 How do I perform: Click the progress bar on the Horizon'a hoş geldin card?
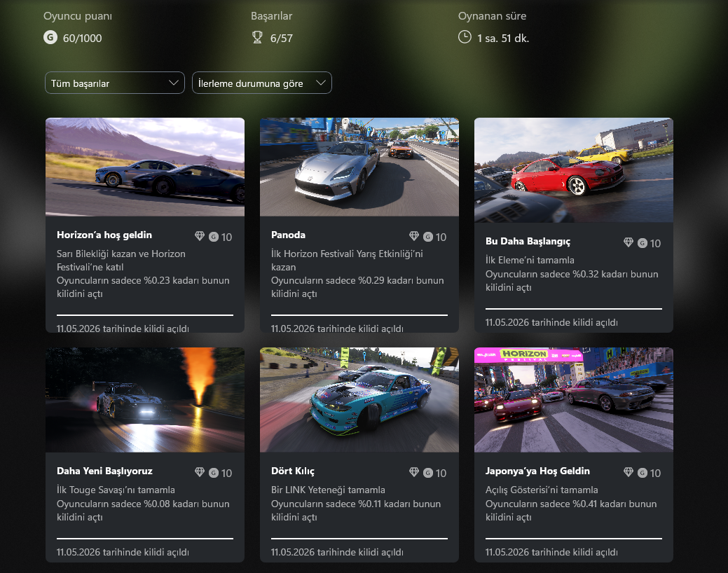click(x=145, y=315)
